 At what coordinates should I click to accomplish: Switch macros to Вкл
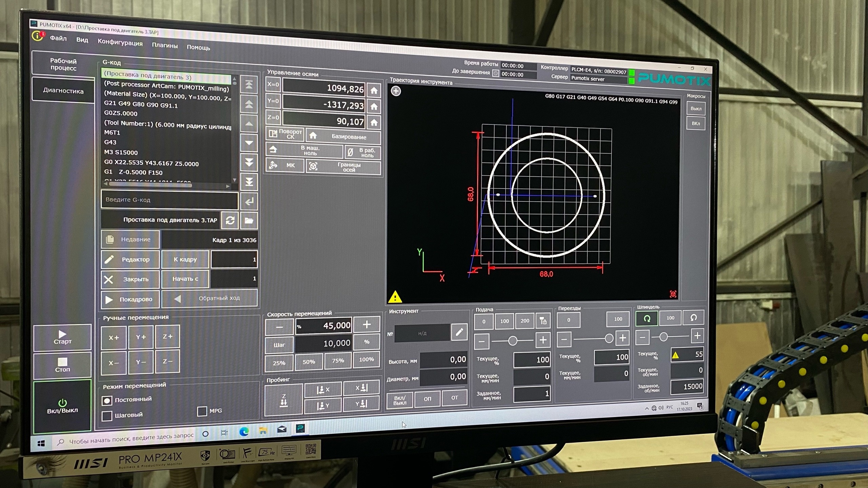click(696, 123)
